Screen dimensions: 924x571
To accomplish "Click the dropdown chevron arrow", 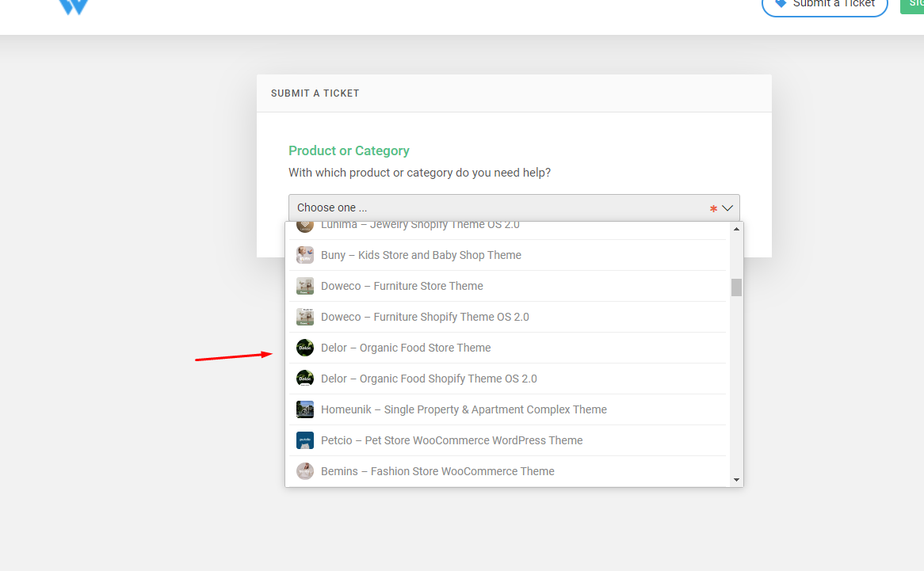I will [x=727, y=207].
